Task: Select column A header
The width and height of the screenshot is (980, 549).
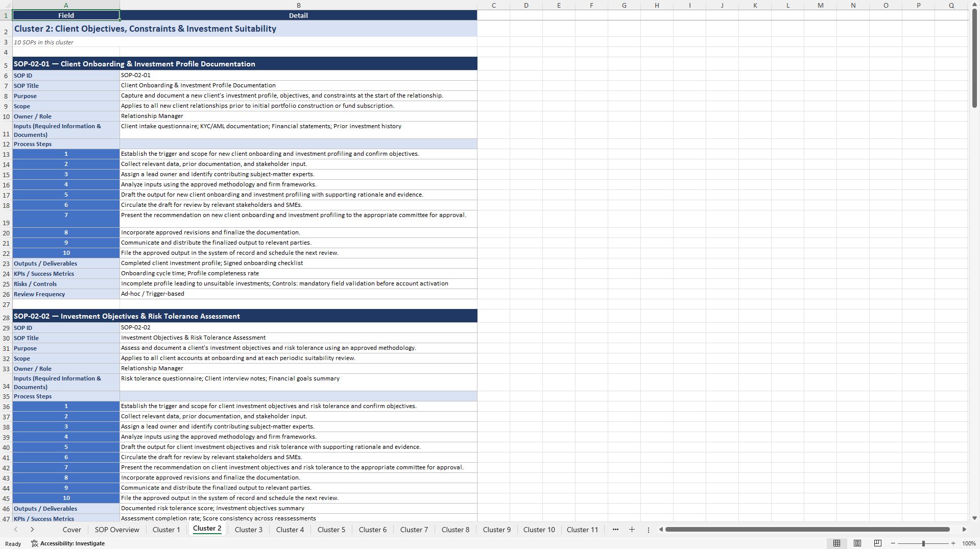Action: (x=66, y=5)
